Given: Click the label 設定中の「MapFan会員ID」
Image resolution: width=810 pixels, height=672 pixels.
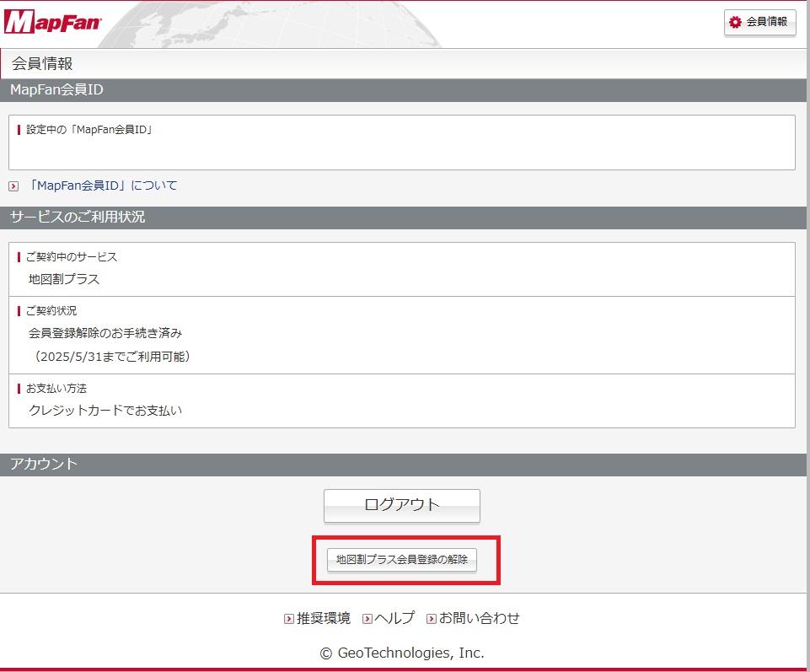Looking at the screenshot, I should (89, 129).
